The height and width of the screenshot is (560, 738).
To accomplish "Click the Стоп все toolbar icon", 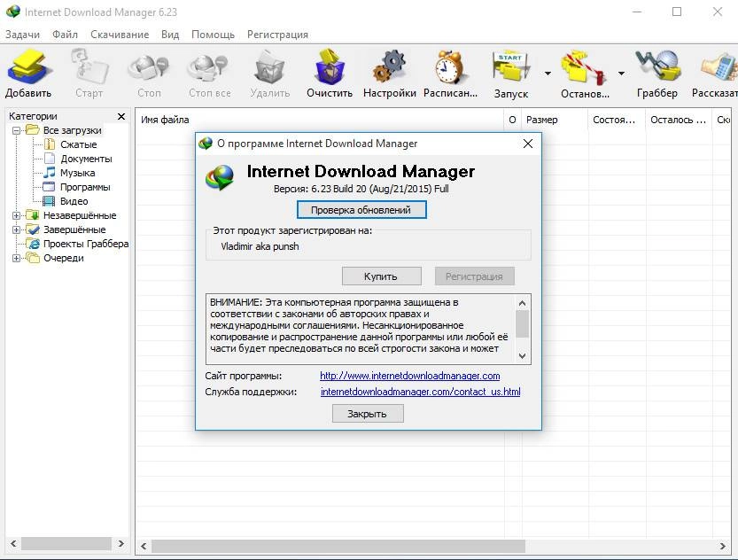I will (208, 67).
